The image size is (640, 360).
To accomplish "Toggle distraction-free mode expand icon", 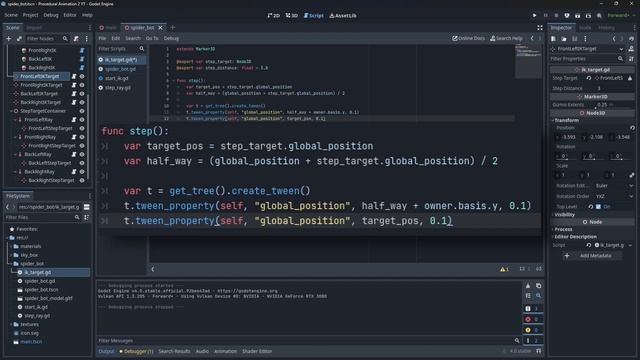I will [540, 28].
